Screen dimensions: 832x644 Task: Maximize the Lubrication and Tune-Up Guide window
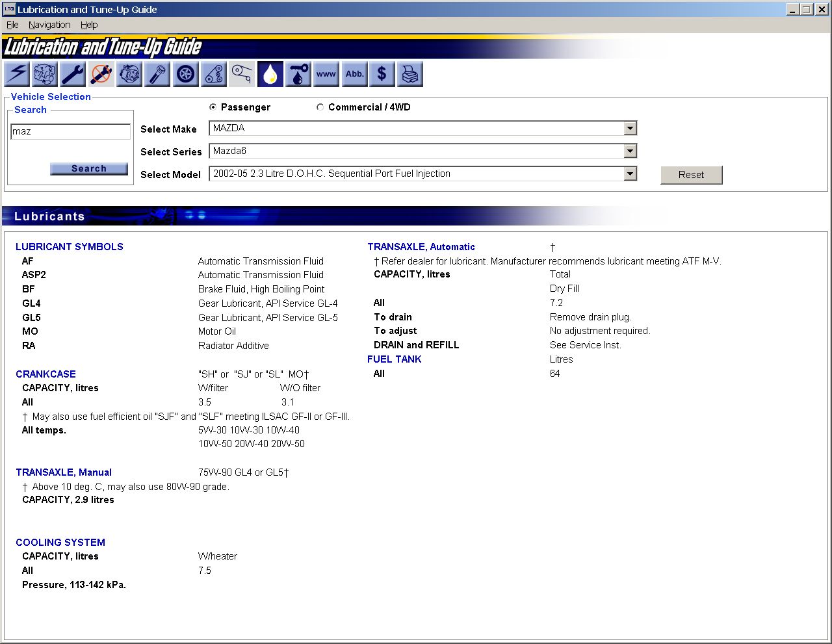tap(807, 9)
